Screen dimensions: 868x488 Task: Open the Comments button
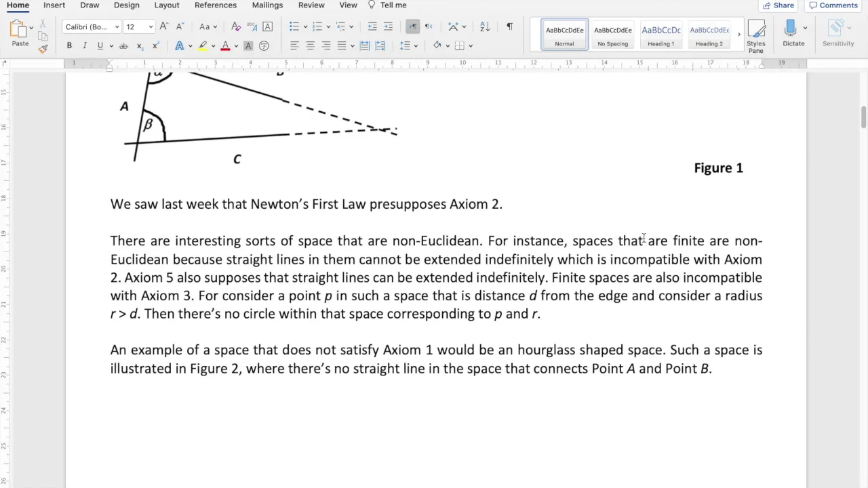click(x=833, y=5)
